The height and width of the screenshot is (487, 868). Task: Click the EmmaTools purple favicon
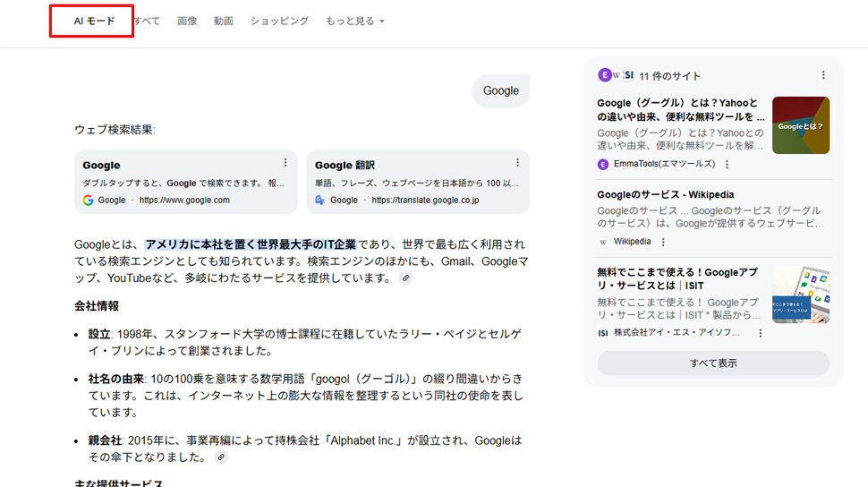point(603,164)
